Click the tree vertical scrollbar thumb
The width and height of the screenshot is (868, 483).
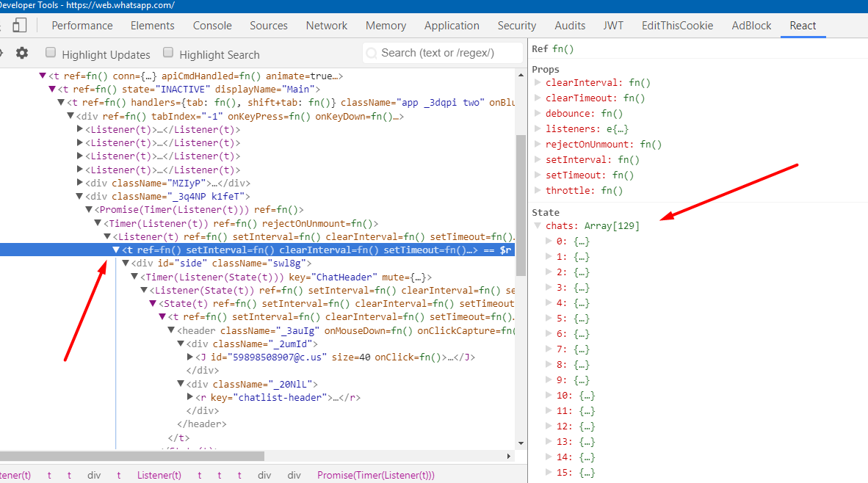521,205
